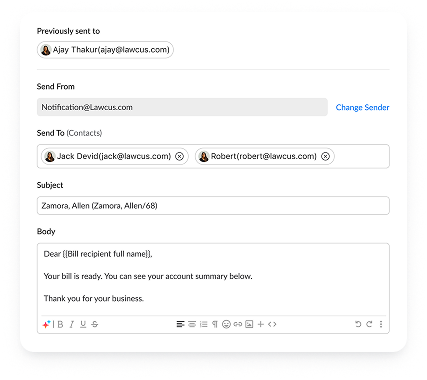
Task: Click the Send From address field
Action: (x=182, y=107)
